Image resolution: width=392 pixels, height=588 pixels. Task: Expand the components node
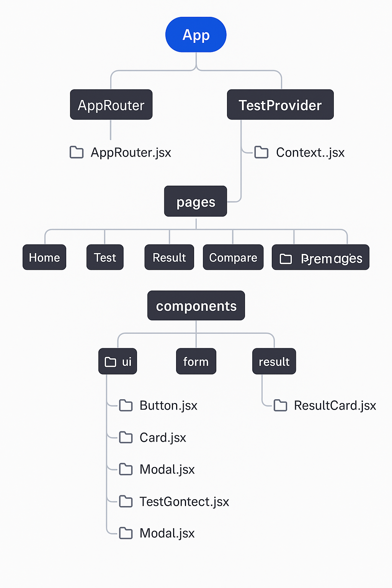coord(196,305)
